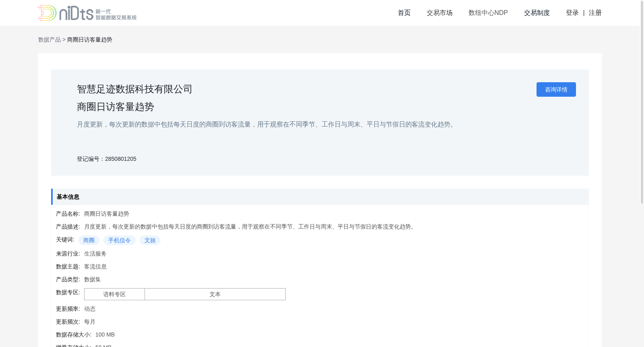Click the 基本信息 section header
The height and width of the screenshot is (347, 644).
320,197
